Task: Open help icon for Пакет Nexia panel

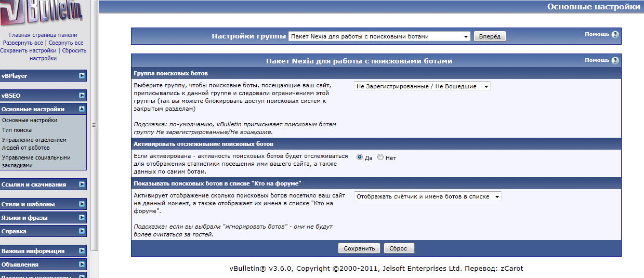Action: [x=615, y=61]
